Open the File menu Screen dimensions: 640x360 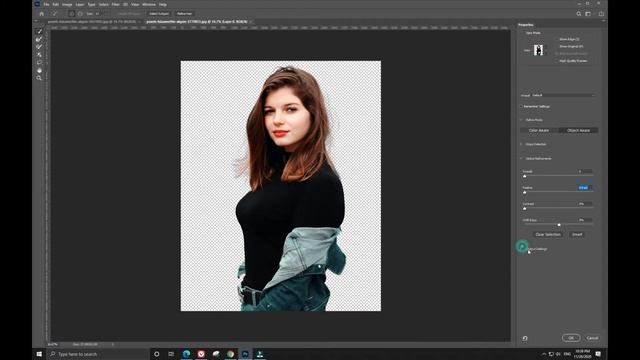click(x=46, y=4)
